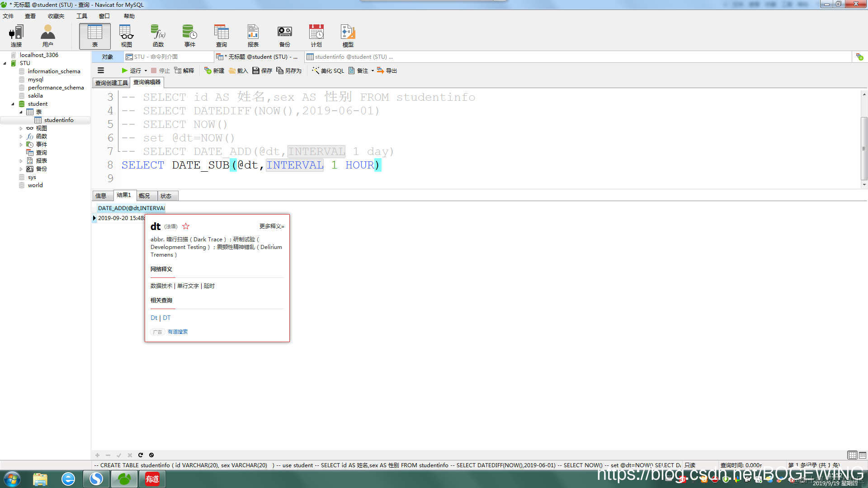The image size is (868, 488).
Task: Click the 更多释义 more definitions link
Action: pyautogui.click(x=271, y=226)
